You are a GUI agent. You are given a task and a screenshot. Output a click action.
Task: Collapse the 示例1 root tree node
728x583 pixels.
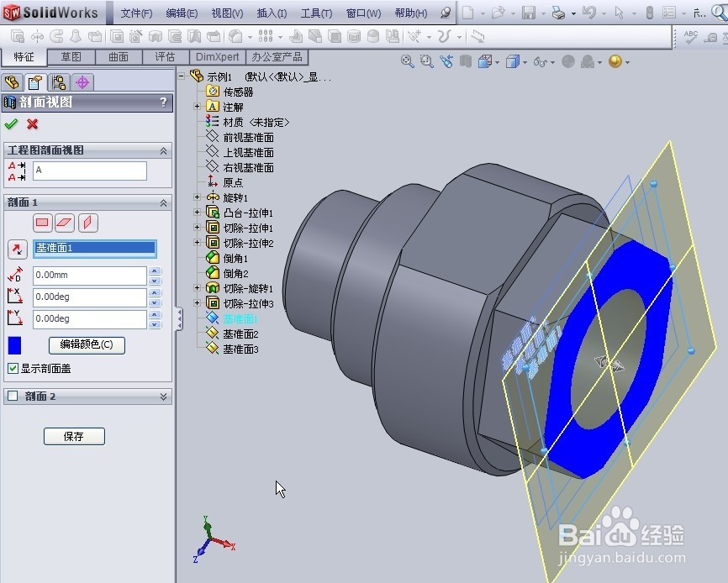click(182, 75)
